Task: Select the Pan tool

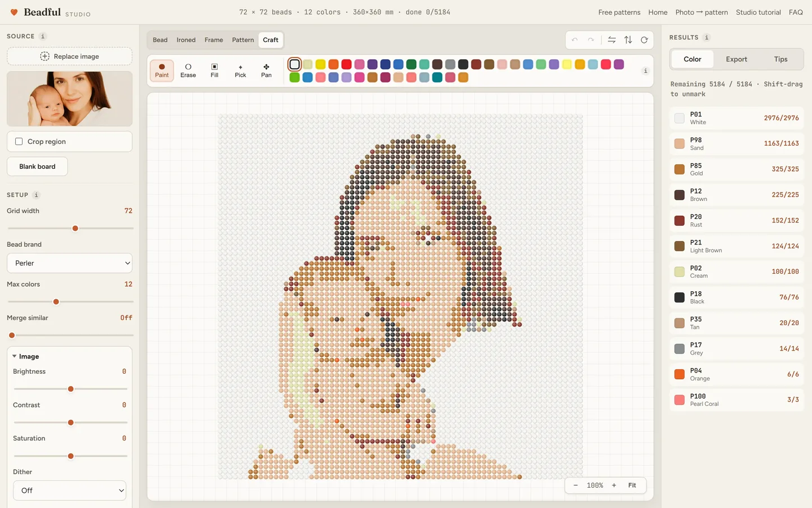Action: pos(266,71)
